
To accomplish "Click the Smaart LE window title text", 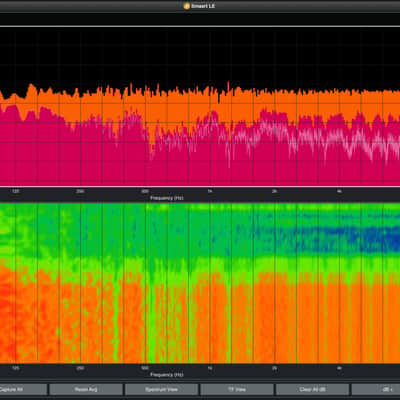I will (203, 6).
